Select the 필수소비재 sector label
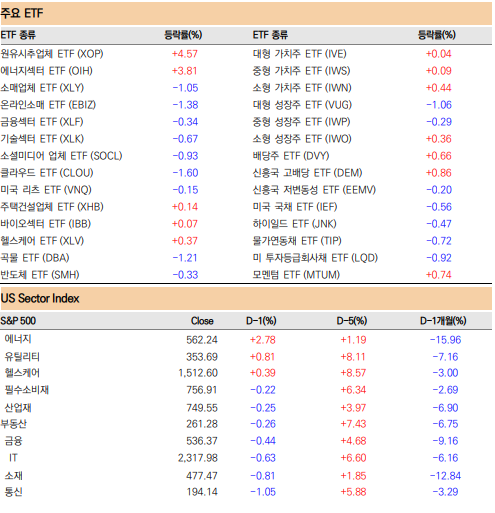 pyautogui.click(x=27, y=390)
